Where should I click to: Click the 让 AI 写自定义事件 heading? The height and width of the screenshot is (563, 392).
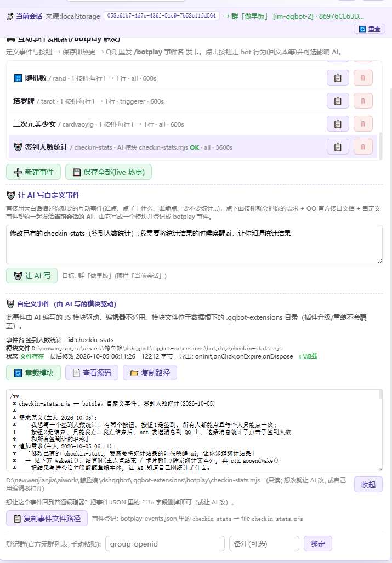pos(49,195)
